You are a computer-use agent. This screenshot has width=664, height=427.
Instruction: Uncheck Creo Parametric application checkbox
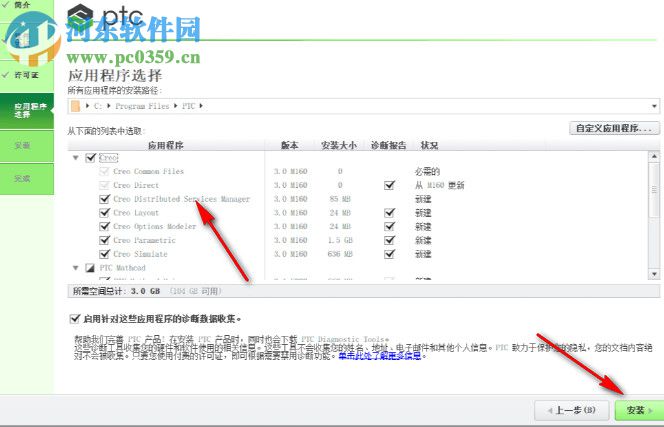104,240
